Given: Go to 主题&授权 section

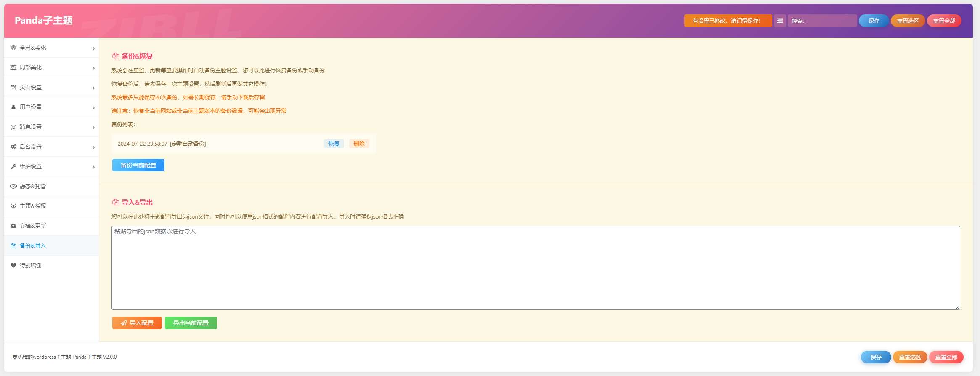Looking at the screenshot, I should pos(51,206).
